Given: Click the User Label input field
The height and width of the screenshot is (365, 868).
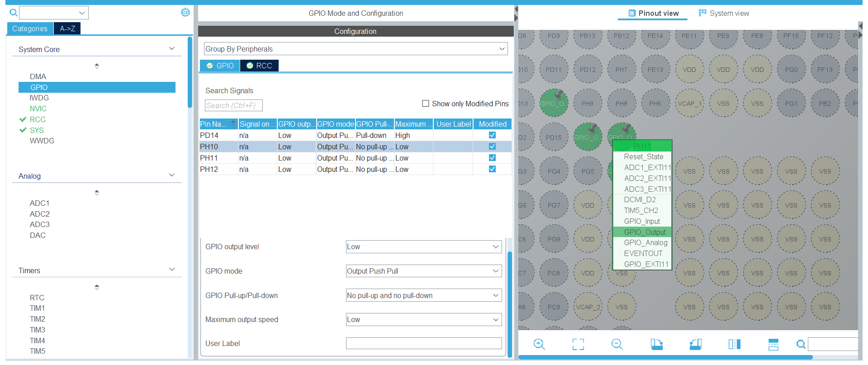Looking at the screenshot, I should tap(423, 343).
